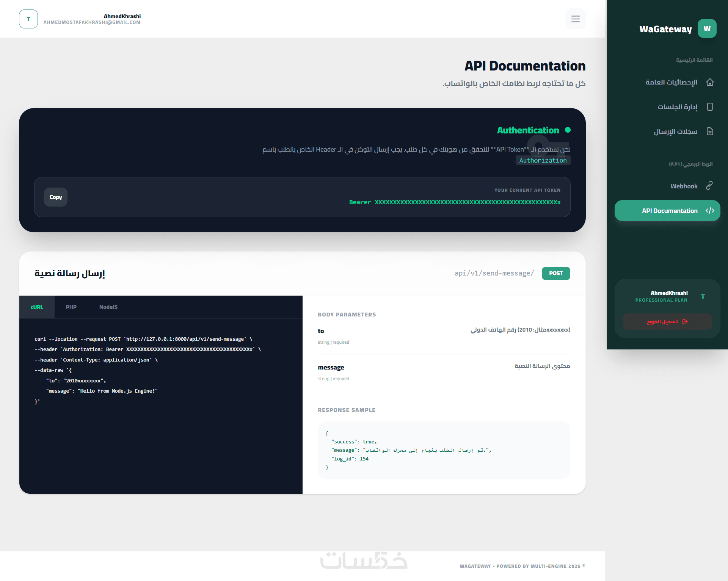This screenshot has height=581, width=728.
Task: Switch to the PHP code tab
Action: coord(71,307)
